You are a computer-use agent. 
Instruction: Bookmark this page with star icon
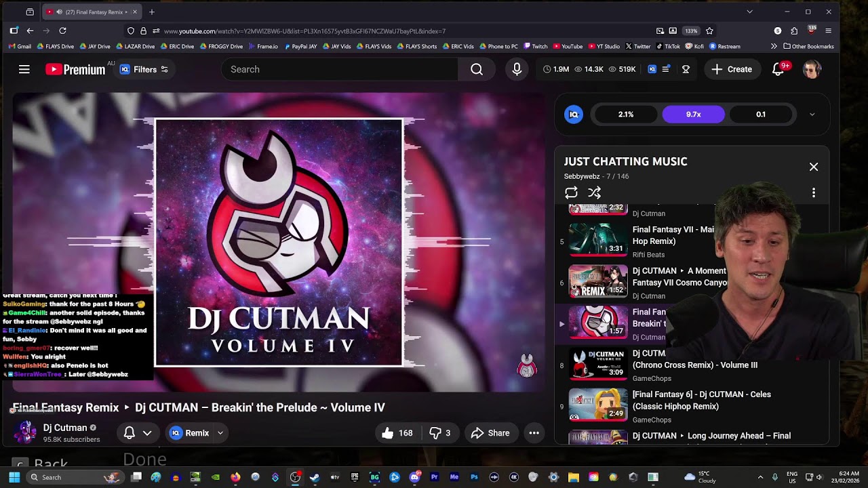point(709,30)
